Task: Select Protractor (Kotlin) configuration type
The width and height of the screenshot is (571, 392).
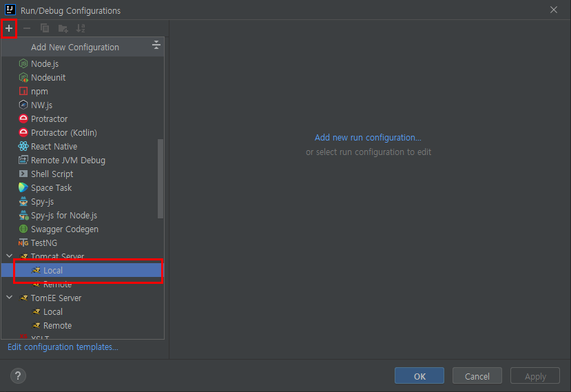Action: coord(82,132)
